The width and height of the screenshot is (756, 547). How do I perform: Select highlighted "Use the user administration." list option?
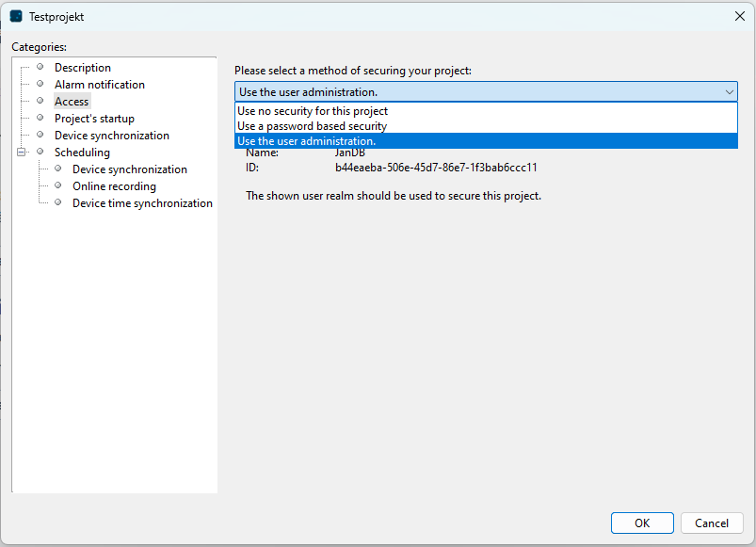(307, 141)
